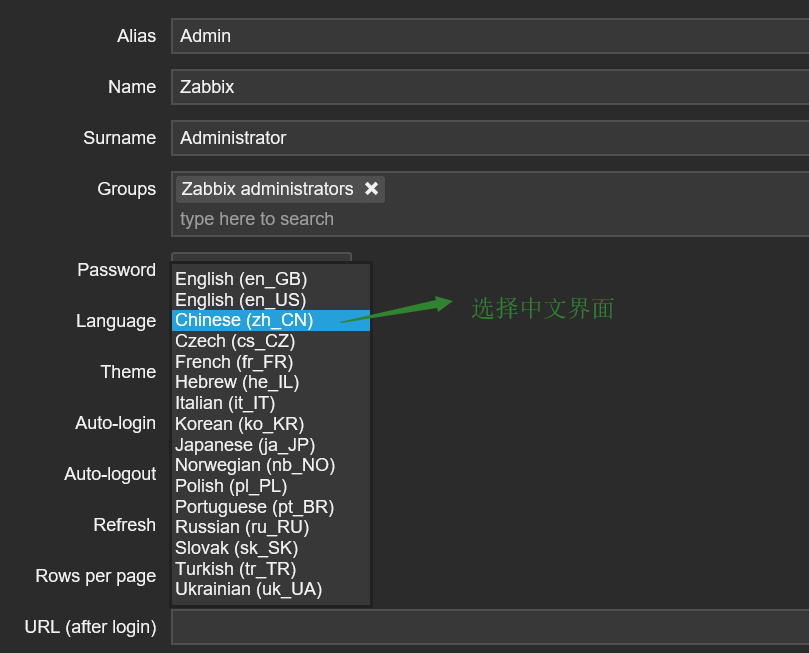Click the Auto-logout label
Image resolution: width=809 pixels, height=653 pixels.
(x=110, y=474)
